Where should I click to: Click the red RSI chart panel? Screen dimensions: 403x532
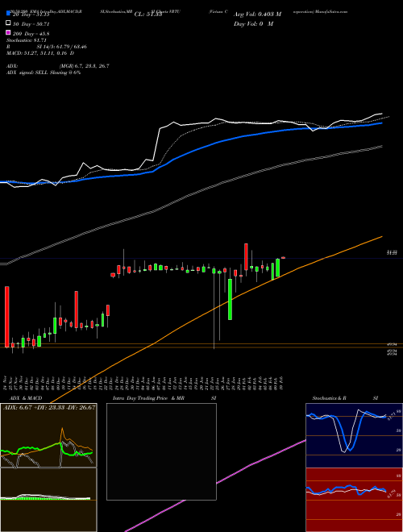pos(354,500)
